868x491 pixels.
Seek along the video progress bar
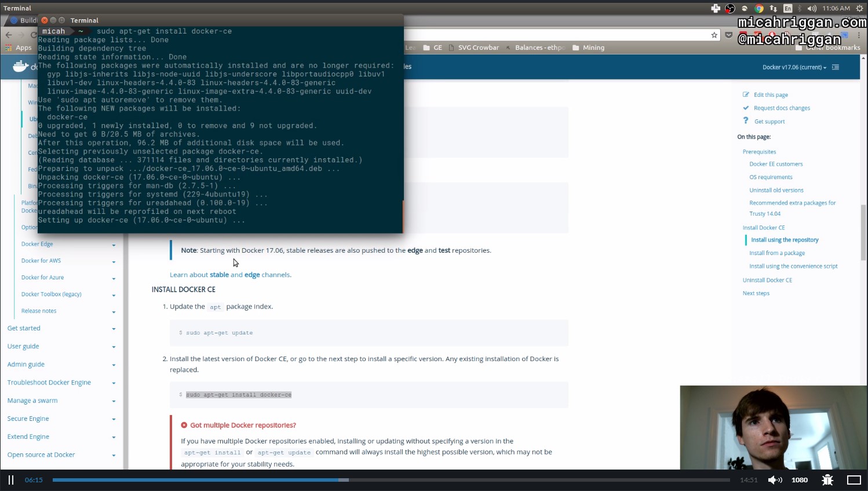pyautogui.click(x=391, y=480)
